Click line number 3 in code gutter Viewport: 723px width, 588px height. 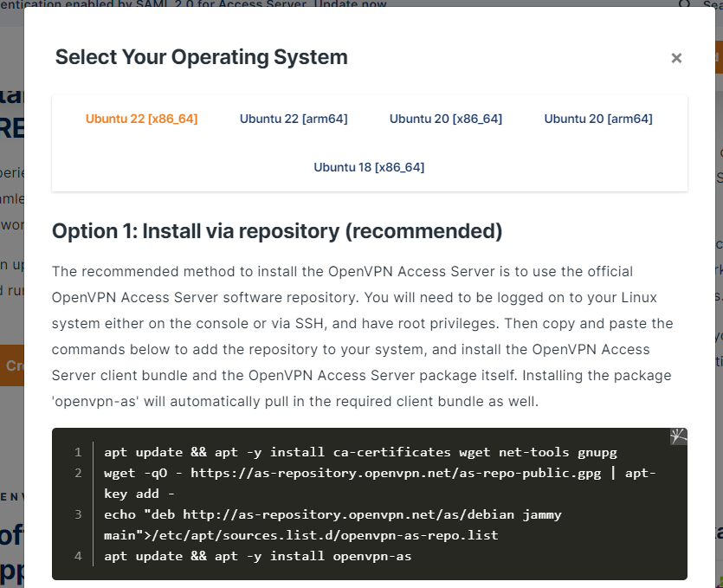tap(78, 514)
